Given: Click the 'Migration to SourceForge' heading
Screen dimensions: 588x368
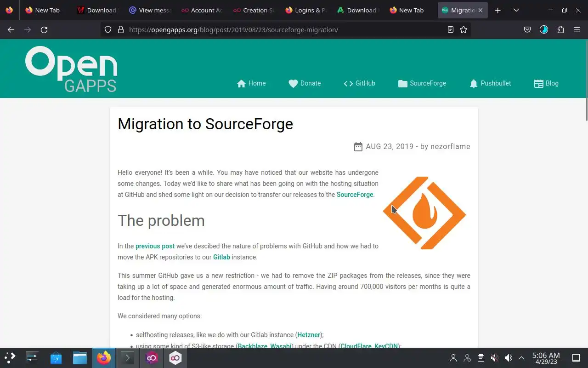Looking at the screenshot, I should (x=205, y=124).
